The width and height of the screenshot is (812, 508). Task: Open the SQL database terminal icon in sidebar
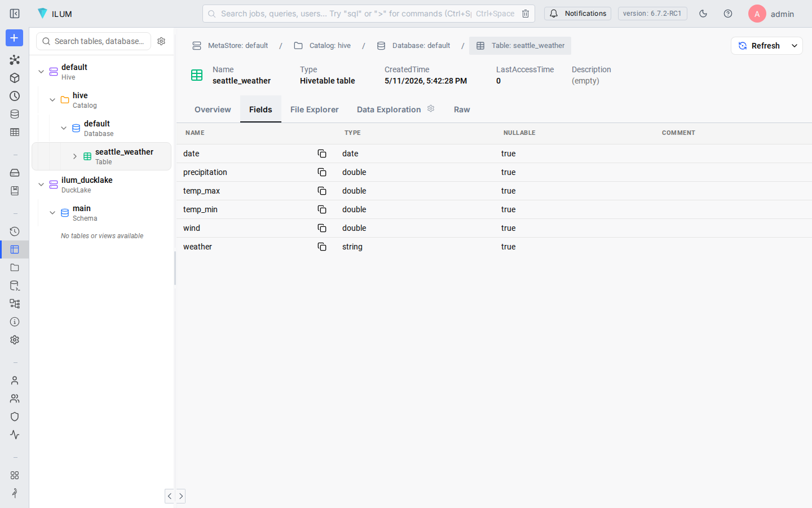[x=15, y=286]
